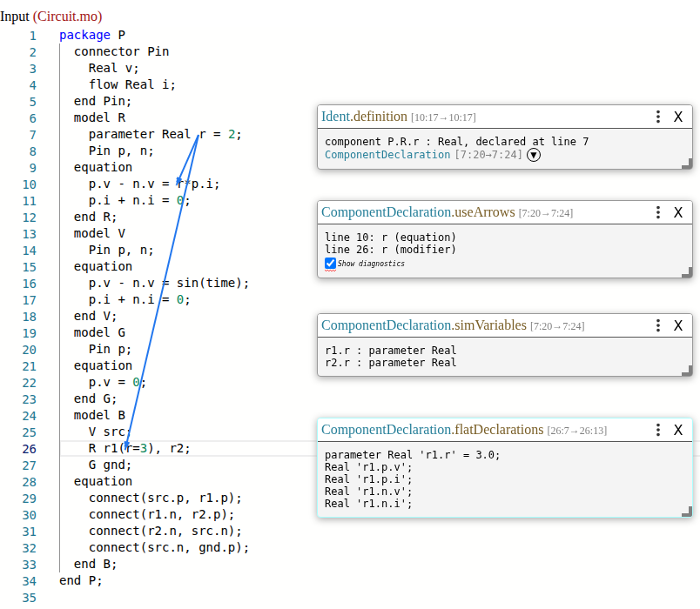Click the 'package' keyword on line 1
The width and height of the screenshot is (700, 609).
tap(84, 35)
